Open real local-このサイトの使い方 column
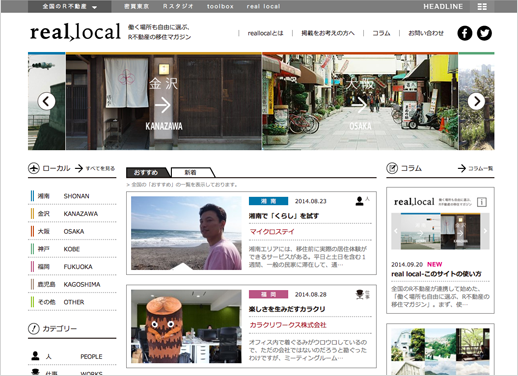518x376 pixels. 436,274
